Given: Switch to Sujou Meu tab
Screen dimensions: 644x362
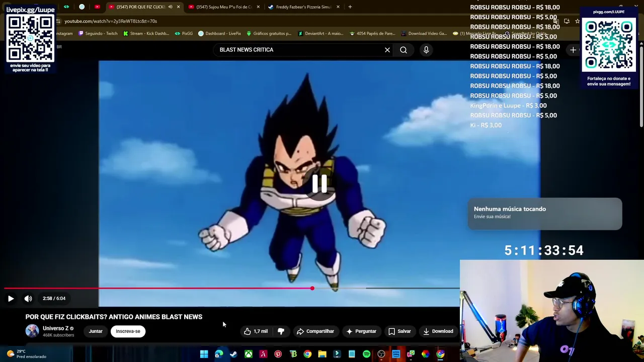Looking at the screenshot, I should (224, 7).
